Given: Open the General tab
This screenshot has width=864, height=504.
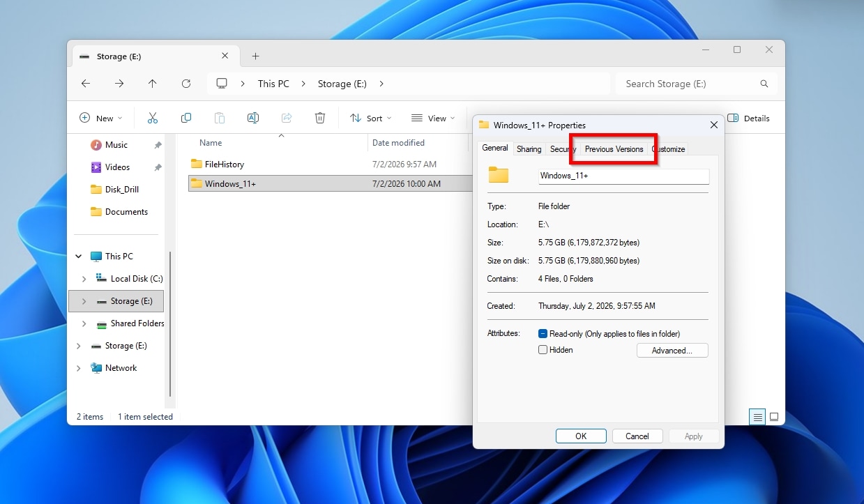Looking at the screenshot, I should coord(495,148).
